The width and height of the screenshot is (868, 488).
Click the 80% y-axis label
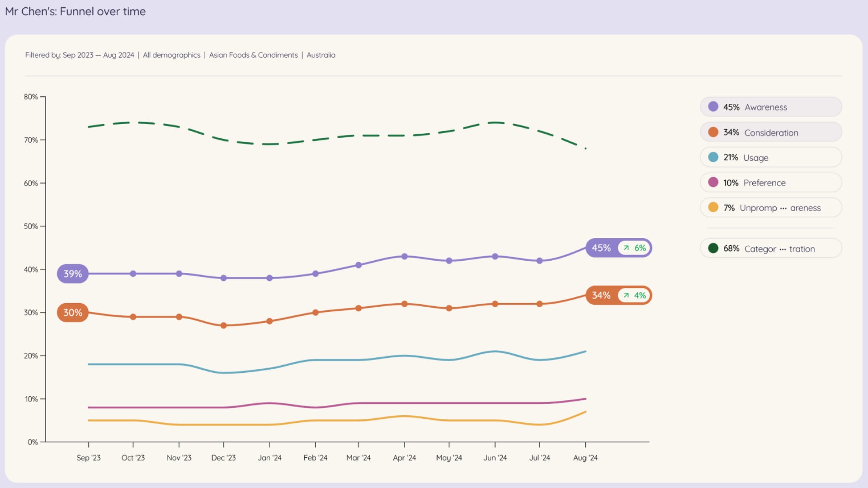click(31, 97)
